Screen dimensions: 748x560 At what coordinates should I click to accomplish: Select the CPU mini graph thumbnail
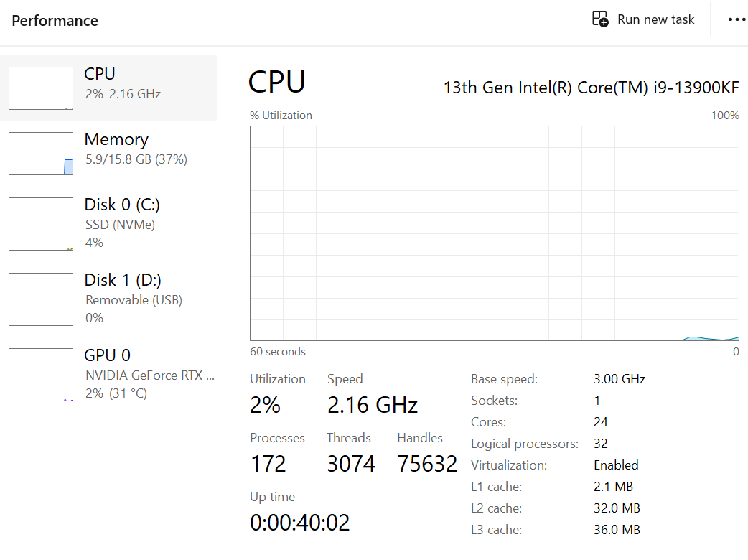tap(41, 88)
